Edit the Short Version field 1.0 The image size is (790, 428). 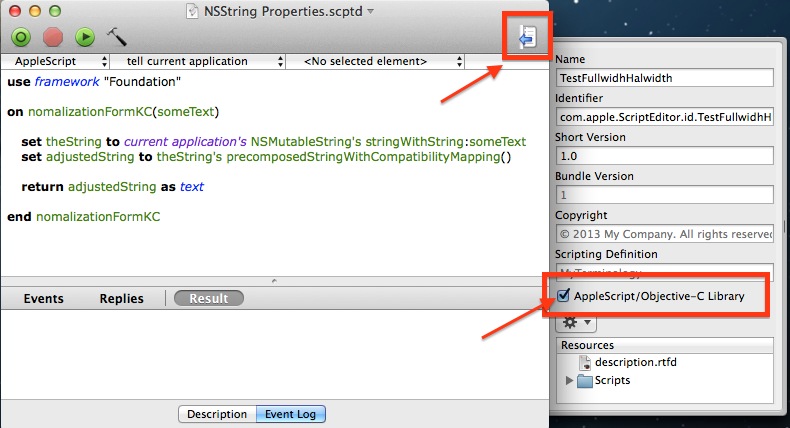(x=665, y=156)
